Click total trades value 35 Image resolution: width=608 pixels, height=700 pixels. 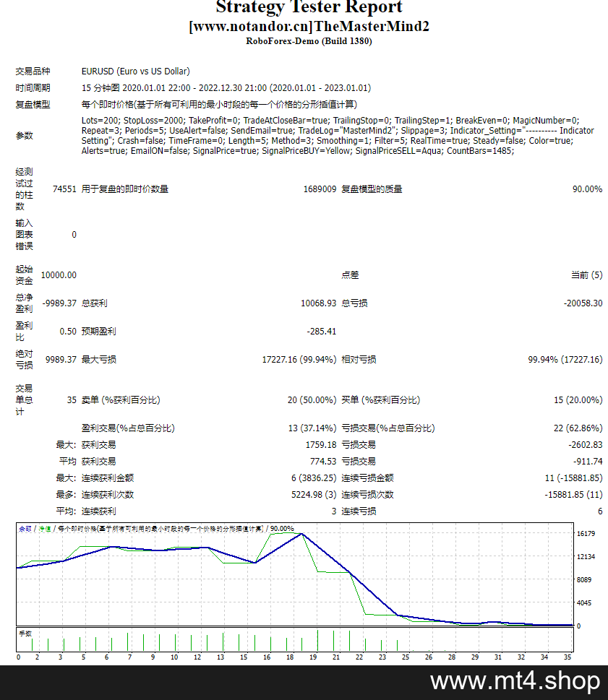72,400
